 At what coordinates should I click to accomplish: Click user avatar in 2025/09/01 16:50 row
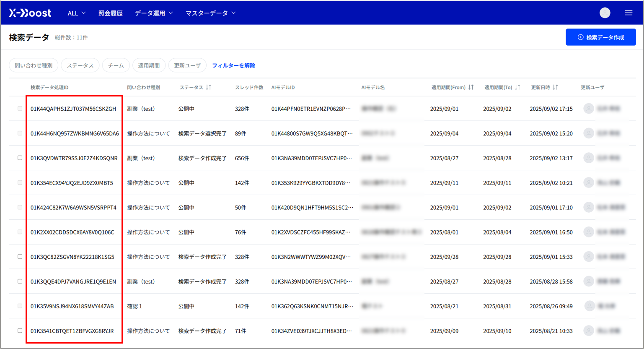(x=589, y=232)
